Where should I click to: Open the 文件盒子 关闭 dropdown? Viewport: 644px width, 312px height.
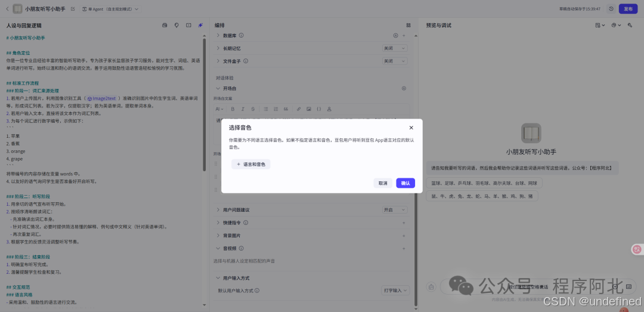coord(395,61)
